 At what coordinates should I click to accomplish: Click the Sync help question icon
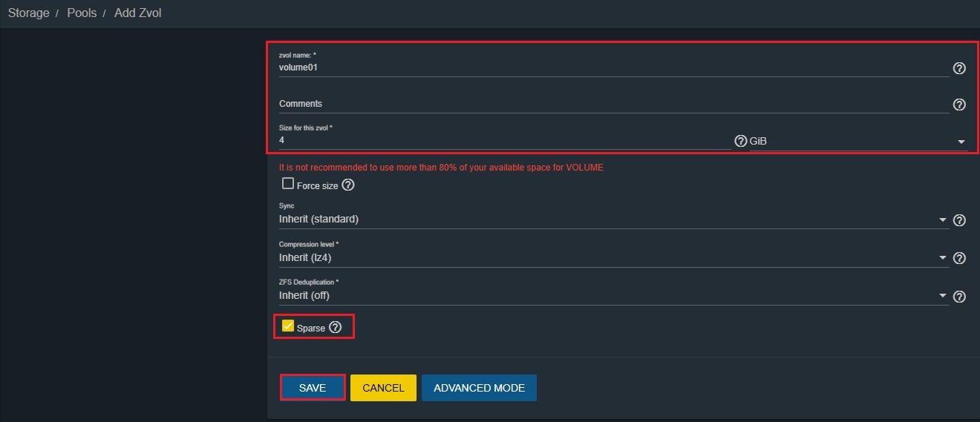tap(959, 220)
